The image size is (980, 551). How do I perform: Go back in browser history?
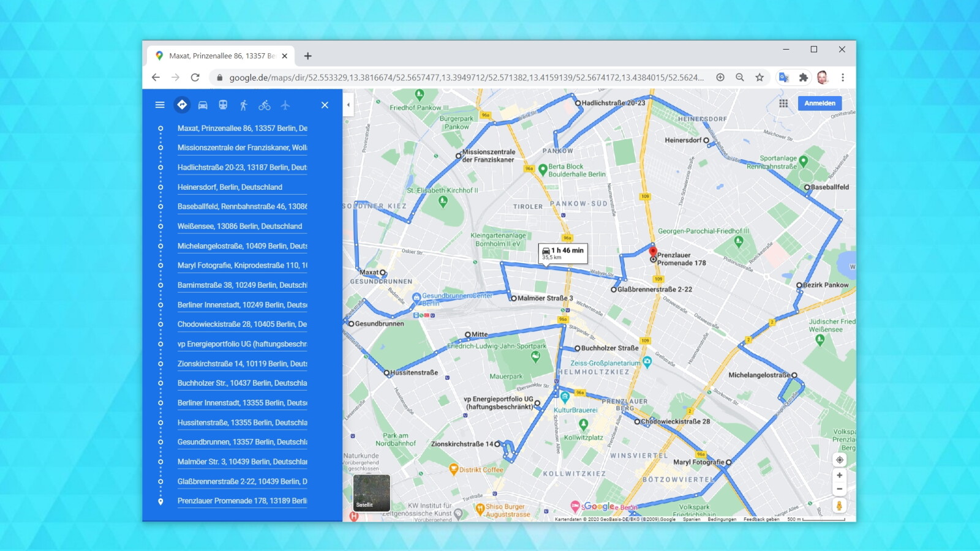tap(156, 77)
